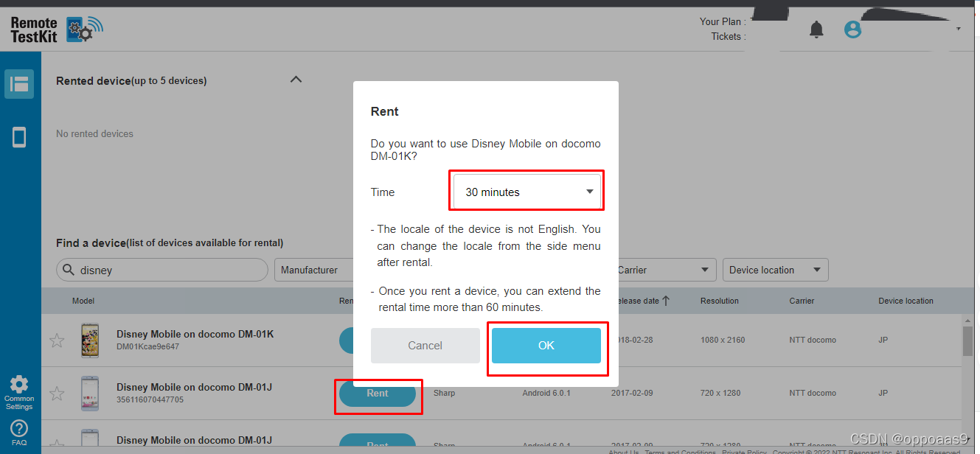Open the user account avatar menu

click(853, 29)
